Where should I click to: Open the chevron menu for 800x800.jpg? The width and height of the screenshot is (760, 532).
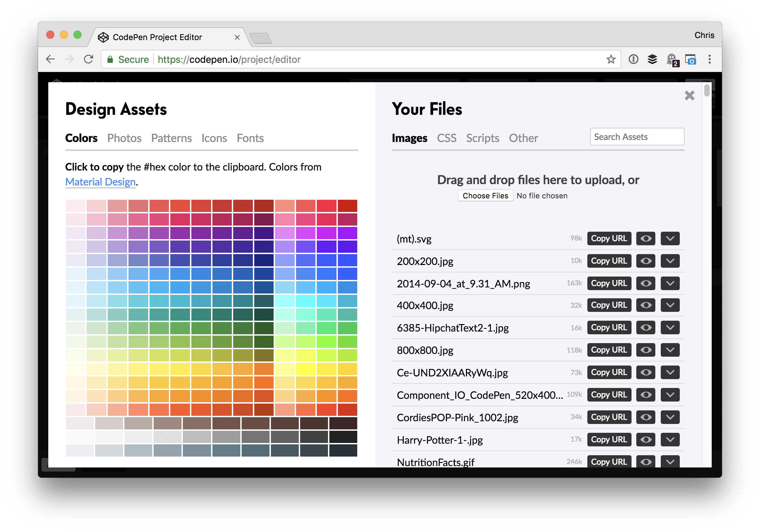(670, 350)
